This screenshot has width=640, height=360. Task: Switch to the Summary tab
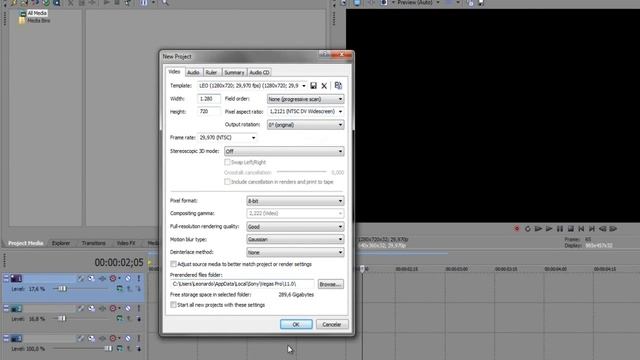pyautogui.click(x=234, y=72)
